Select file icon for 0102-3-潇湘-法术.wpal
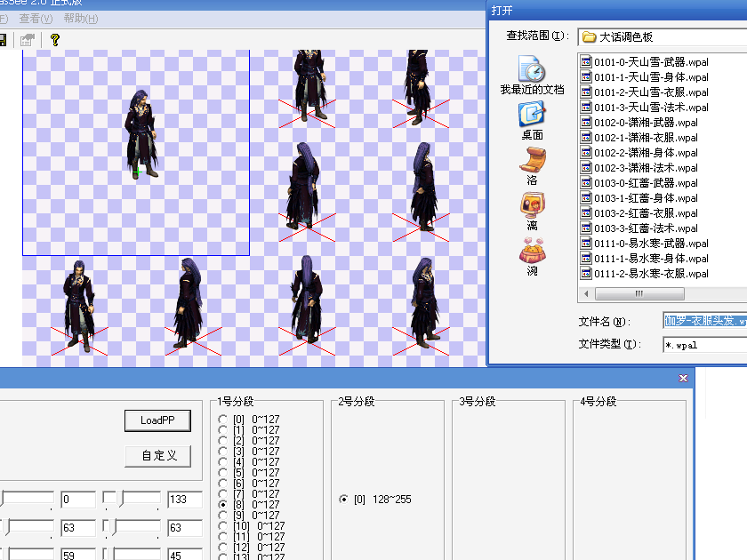The image size is (747, 560). 586,168
